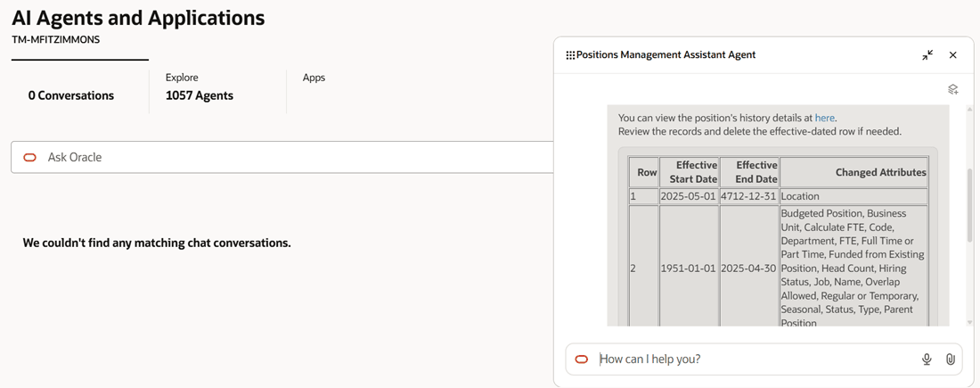Click 'Review the records and delete' instruction text
The image size is (980, 388).
(x=759, y=131)
